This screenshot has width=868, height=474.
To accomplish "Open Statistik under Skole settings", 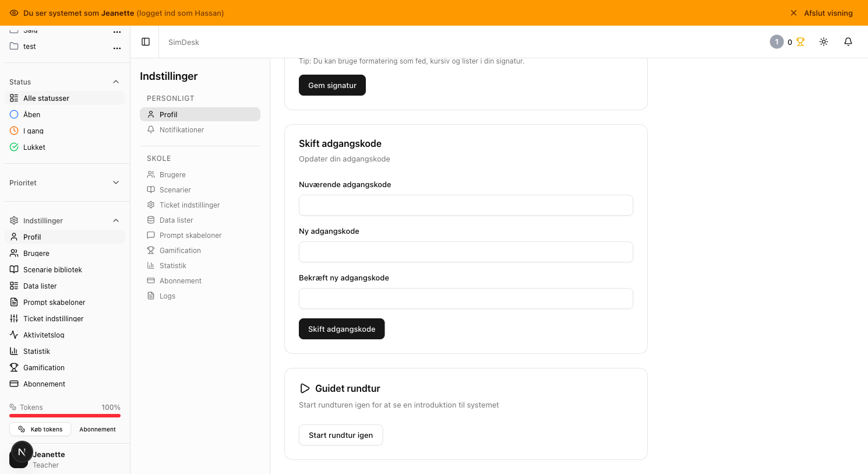I will coord(200,266).
